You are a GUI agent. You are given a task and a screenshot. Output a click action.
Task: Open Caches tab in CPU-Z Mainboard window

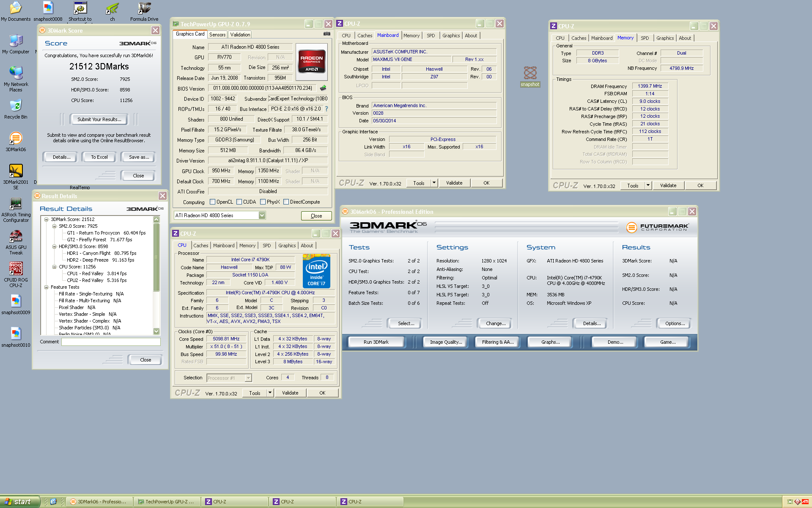pyautogui.click(x=365, y=36)
